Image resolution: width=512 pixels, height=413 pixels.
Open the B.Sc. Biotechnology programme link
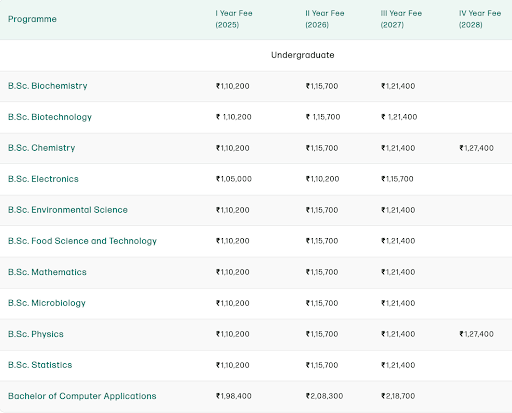tap(50, 117)
